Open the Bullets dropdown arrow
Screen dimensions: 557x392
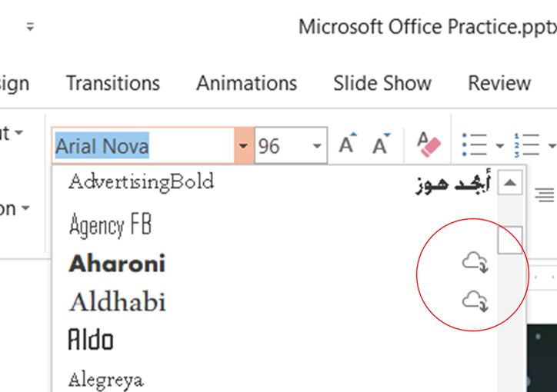pos(499,145)
